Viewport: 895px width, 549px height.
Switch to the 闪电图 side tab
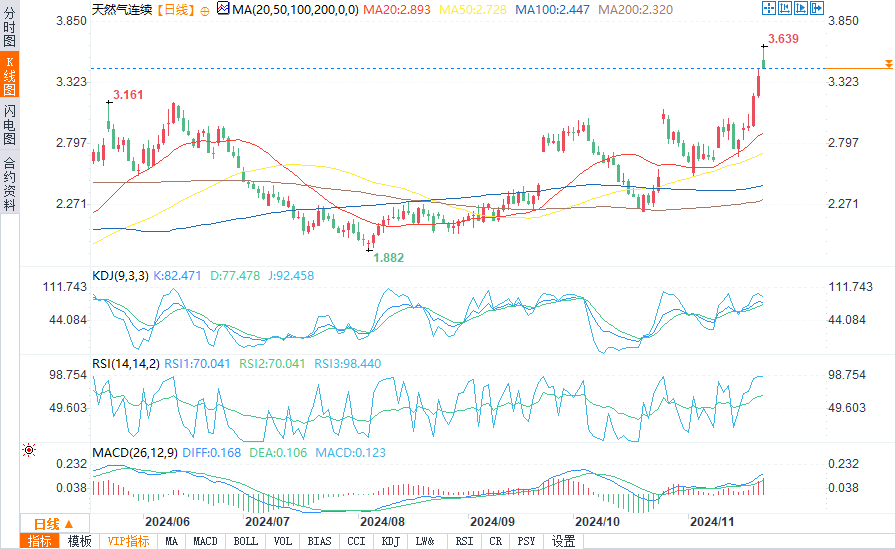[9, 122]
